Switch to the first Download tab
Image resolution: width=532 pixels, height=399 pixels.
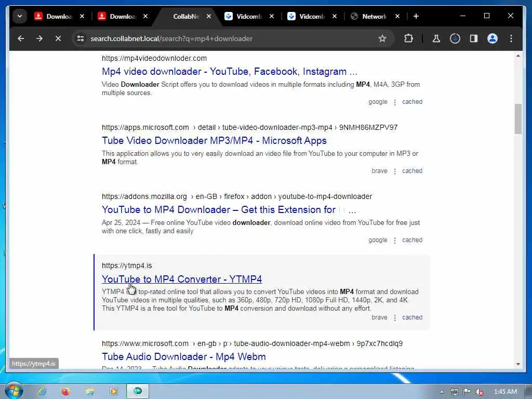pos(54,16)
